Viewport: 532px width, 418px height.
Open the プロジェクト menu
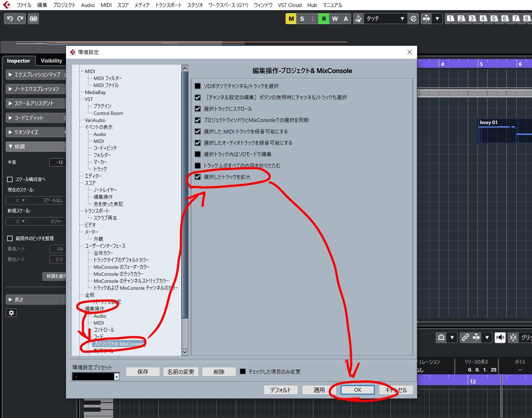coord(64,5)
